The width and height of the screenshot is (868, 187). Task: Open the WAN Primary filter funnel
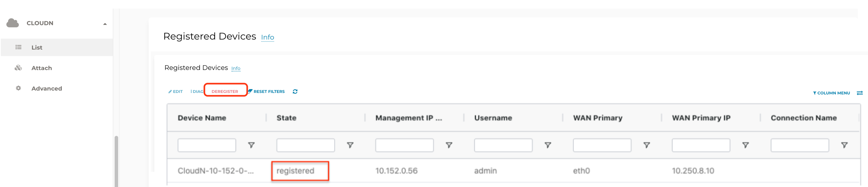point(647,145)
